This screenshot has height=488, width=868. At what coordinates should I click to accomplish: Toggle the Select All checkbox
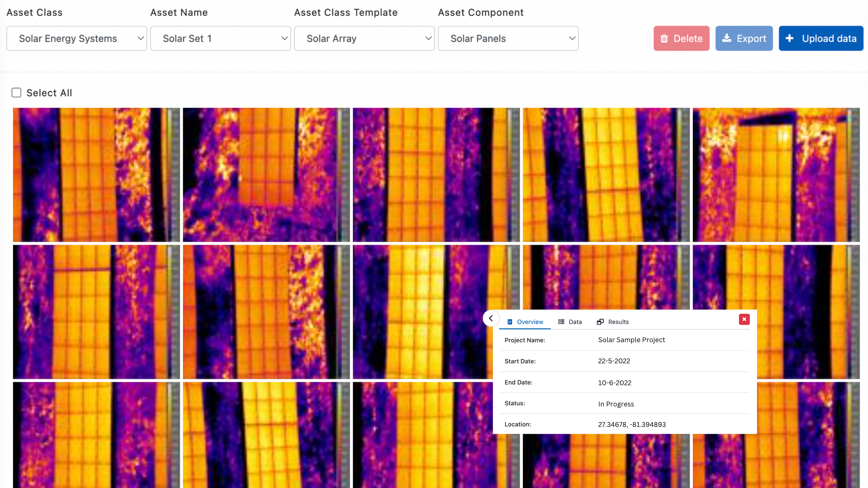click(x=16, y=93)
